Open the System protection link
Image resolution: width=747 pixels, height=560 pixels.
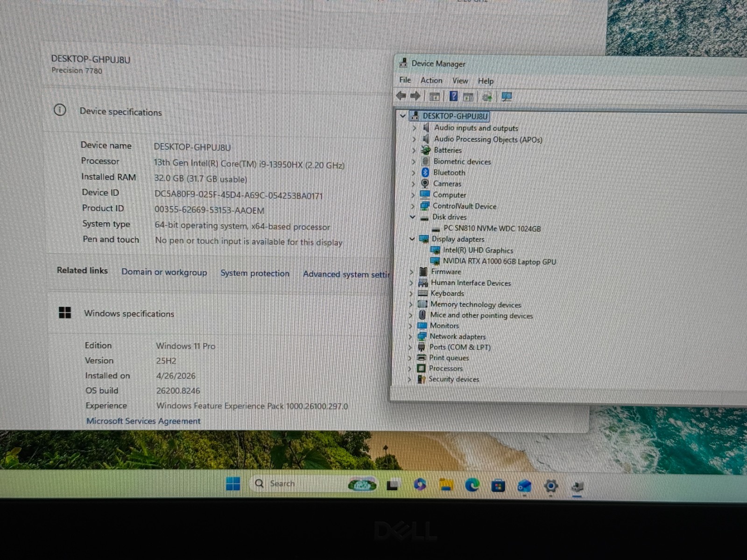[x=255, y=273]
